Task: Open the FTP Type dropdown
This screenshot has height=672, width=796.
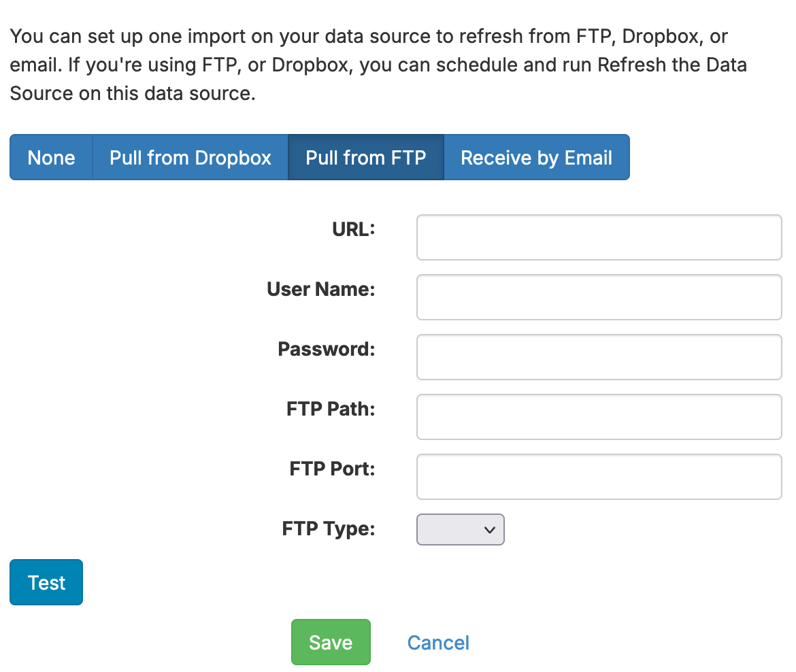Action: pyautogui.click(x=460, y=530)
